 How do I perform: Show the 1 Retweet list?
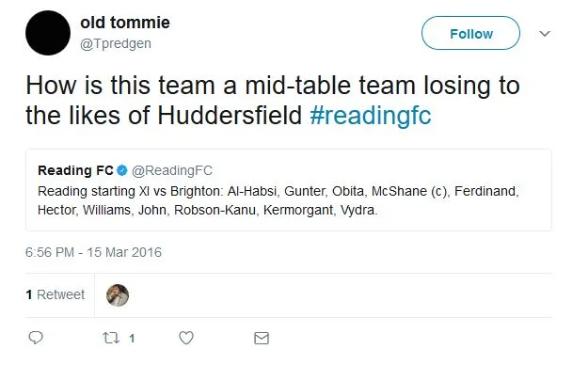[56, 294]
